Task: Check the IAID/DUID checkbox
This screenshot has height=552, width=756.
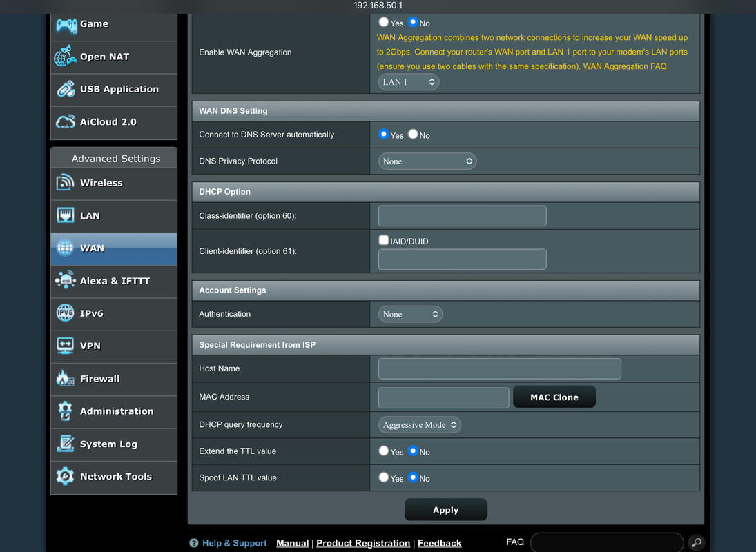Action: click(x=384, y=240)
